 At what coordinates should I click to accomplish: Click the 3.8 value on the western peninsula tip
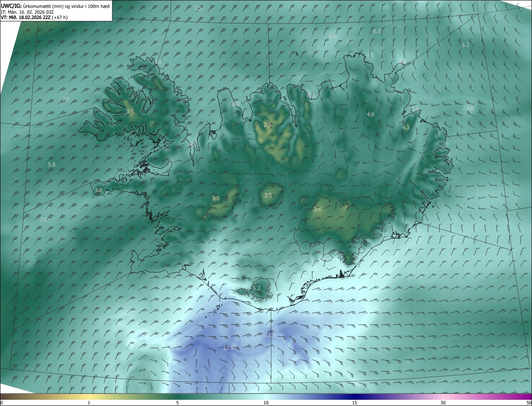(99, 191)
